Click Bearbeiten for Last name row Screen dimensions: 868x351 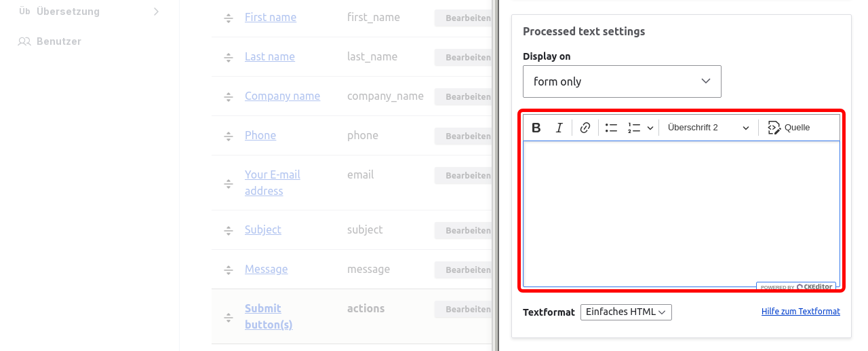pyautogui.click(x=464, y=58)
